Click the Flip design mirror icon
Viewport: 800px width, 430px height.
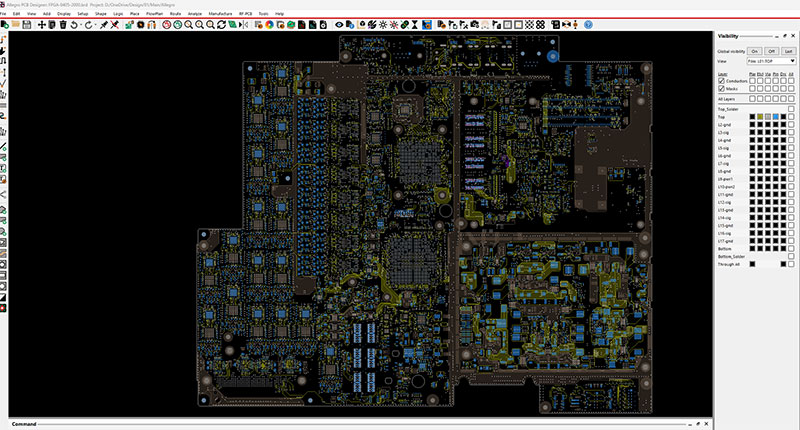point(244,24)
